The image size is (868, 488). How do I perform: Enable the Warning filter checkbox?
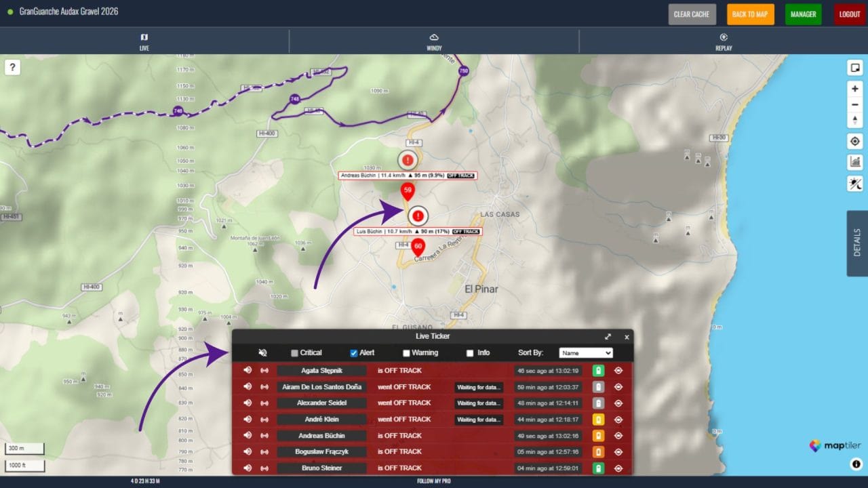point(406,353)
